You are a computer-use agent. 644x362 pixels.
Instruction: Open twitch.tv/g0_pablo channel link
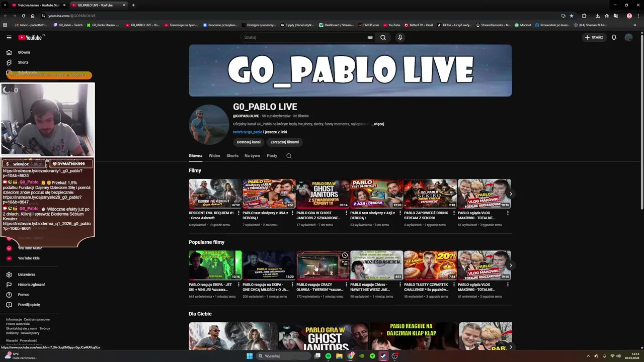pos(248,132)
